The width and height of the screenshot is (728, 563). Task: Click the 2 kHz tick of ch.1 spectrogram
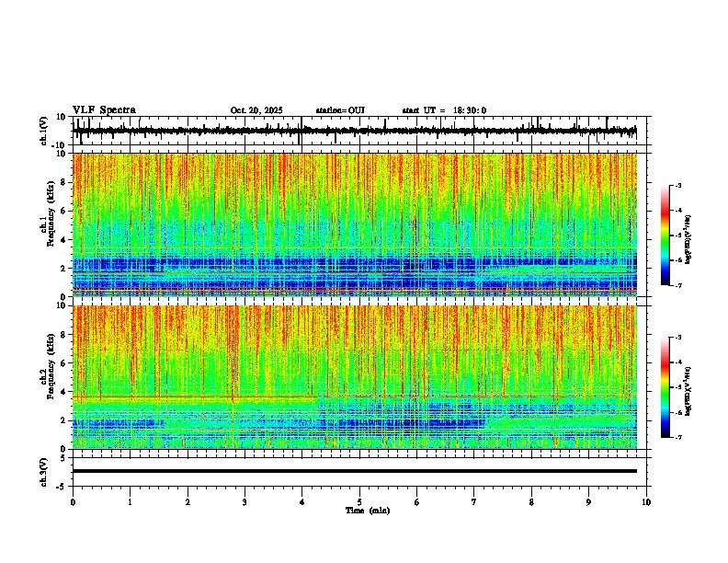click(x=63, y=268)
